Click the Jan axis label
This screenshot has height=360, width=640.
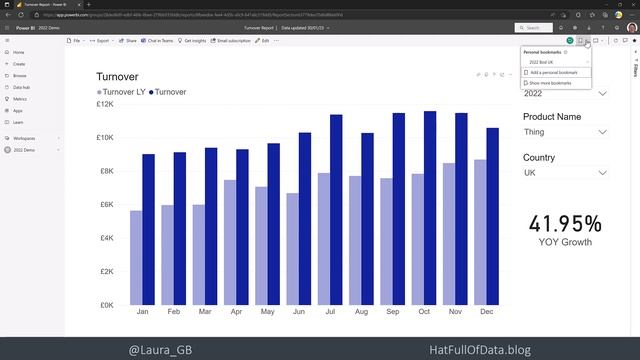142,312
